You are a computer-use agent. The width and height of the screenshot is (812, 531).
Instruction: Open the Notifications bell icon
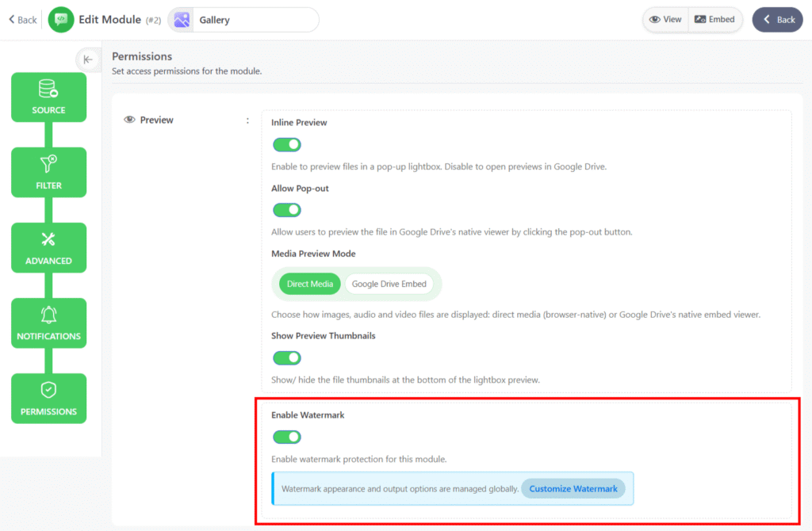48,315
